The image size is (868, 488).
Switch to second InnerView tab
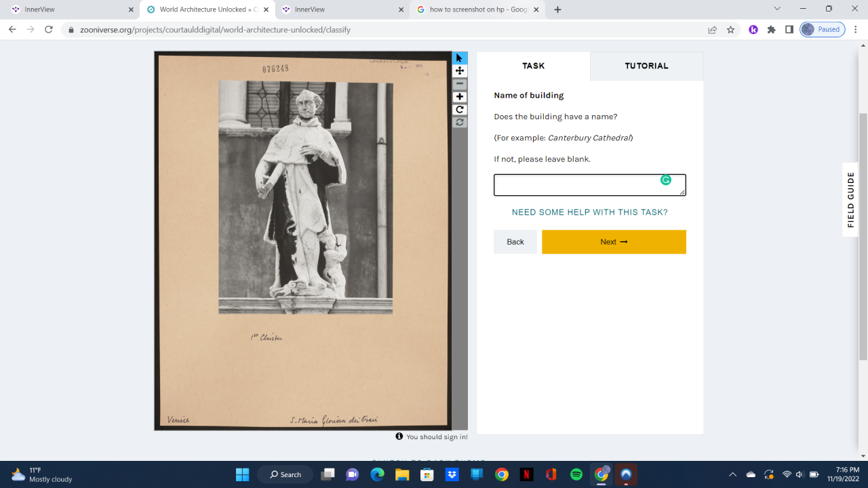(x=342, y=9)
